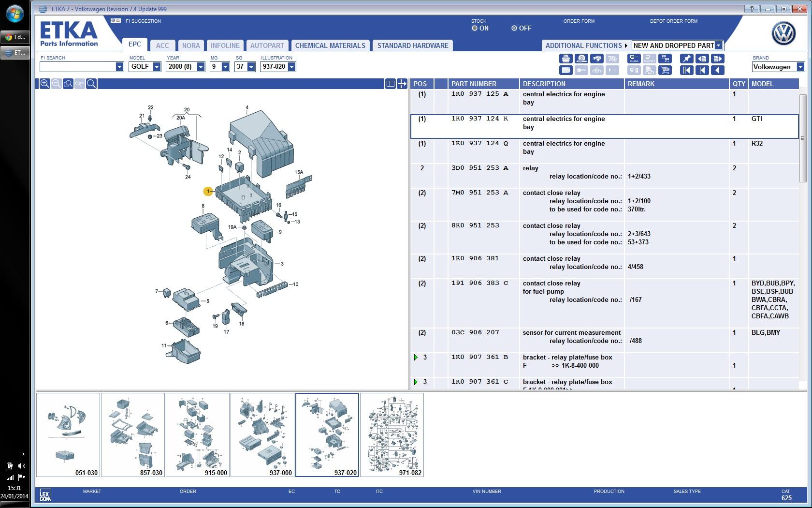Switch to the NORA tab
Screen dimensions: 812x508
pyautogui.click(x=191, y=45)
